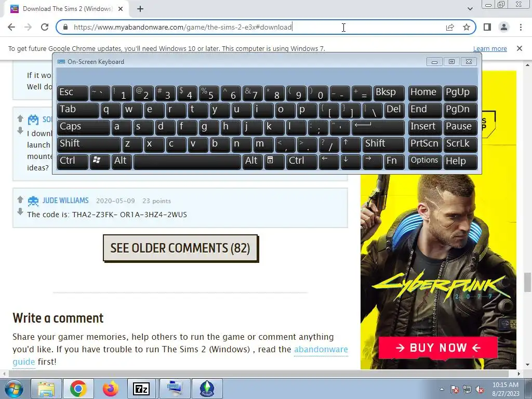Click the Insert key on keyboard
The image size is (532, 399).
tap(425, 127)
